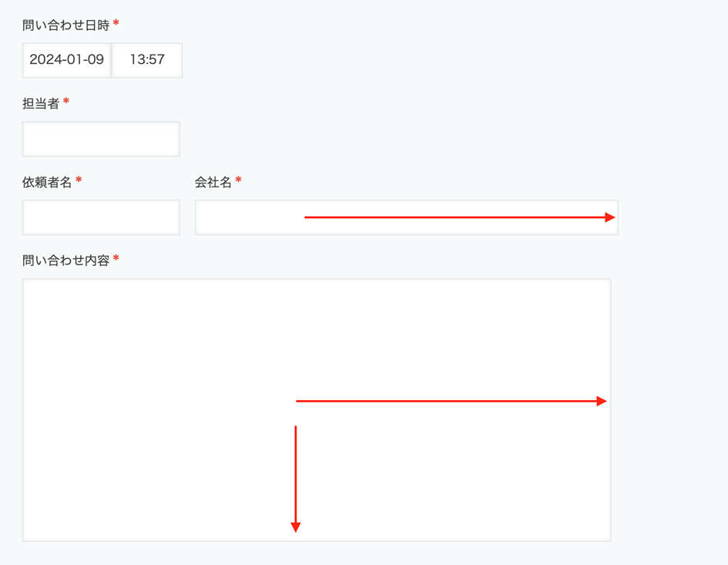The width and height of the screenshot is (728, 565).
Task: Click the required asterisk next to 会社名
Action: (x=239, y=181)
